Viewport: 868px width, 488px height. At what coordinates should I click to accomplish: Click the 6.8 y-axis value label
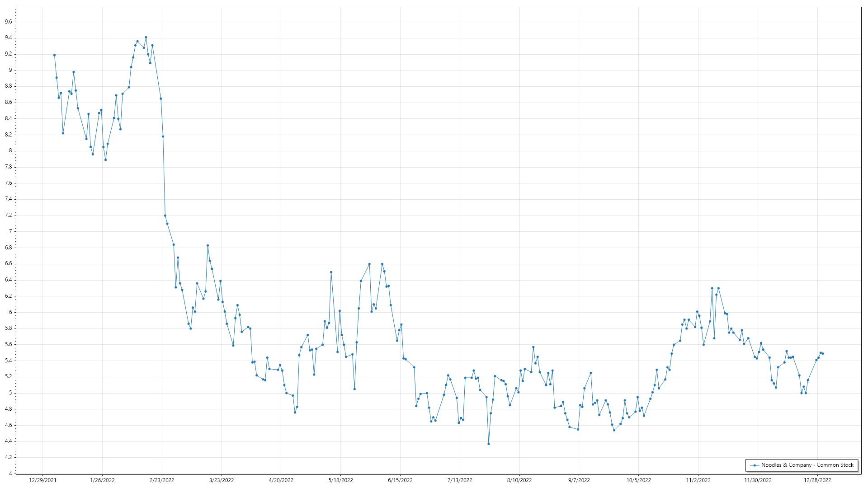pyautogui.click(x=9, y=248)
